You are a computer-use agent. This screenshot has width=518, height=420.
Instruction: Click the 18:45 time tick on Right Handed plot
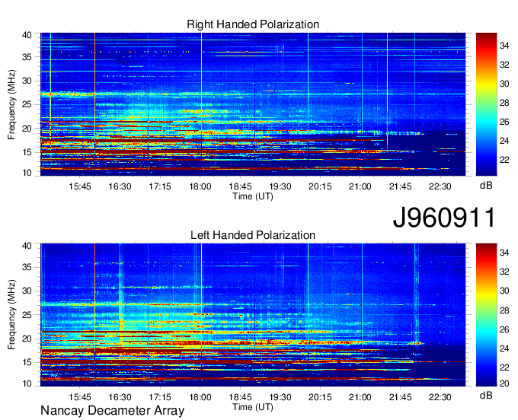pyautogui.click(x=240, y=186)
